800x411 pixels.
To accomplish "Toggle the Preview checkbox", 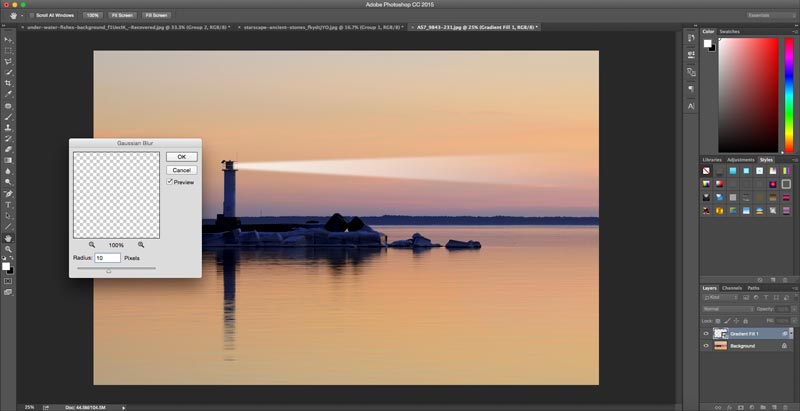I will (x=169, y=182).
